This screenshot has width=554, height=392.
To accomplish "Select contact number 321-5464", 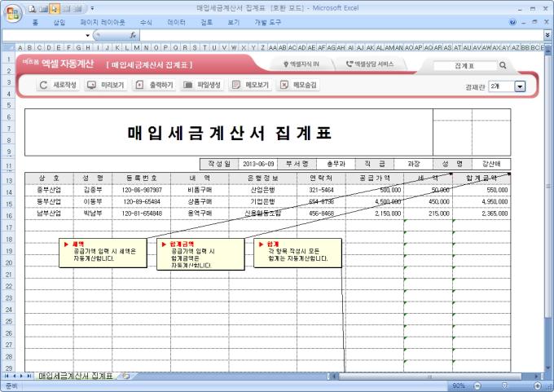I will [x=321, y=190].
